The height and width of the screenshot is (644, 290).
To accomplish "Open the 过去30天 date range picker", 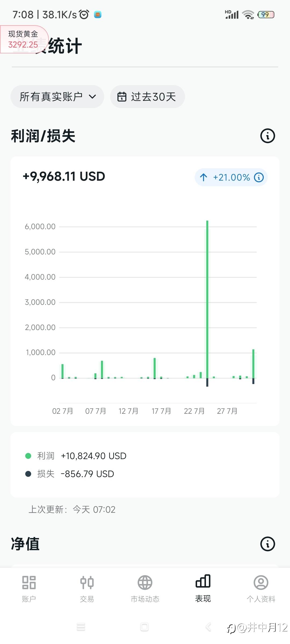I will (x=147, y=97).
